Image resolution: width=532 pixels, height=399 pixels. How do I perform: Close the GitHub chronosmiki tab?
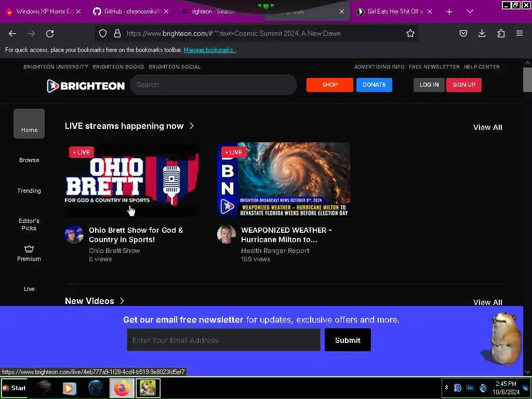[166, 11]
